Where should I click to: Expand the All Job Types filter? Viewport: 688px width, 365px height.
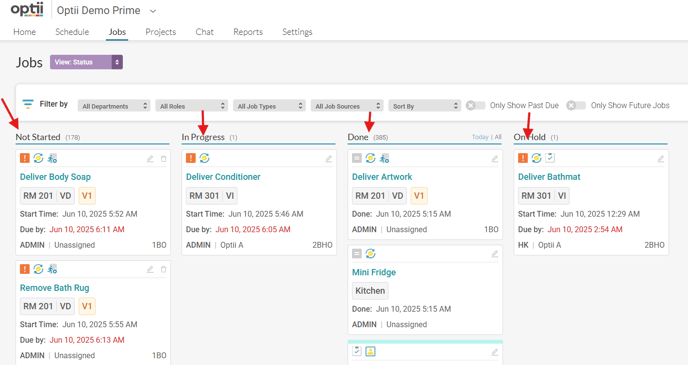[x=269, y=106]
